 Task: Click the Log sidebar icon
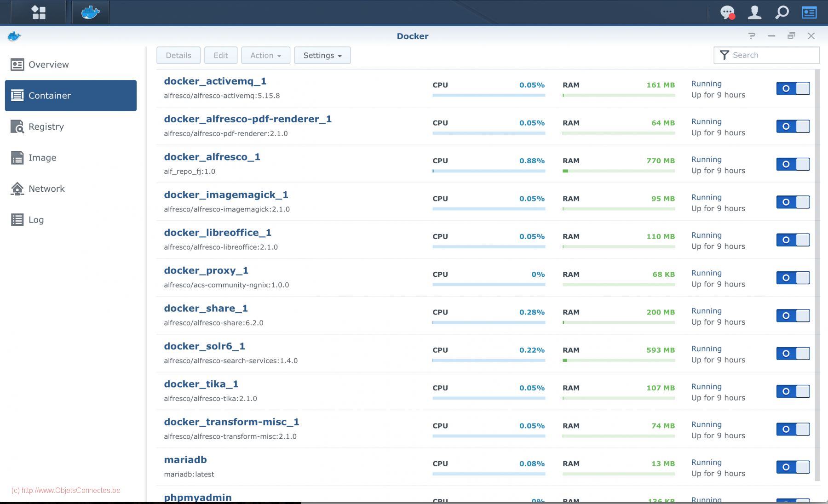coord(17,220)
